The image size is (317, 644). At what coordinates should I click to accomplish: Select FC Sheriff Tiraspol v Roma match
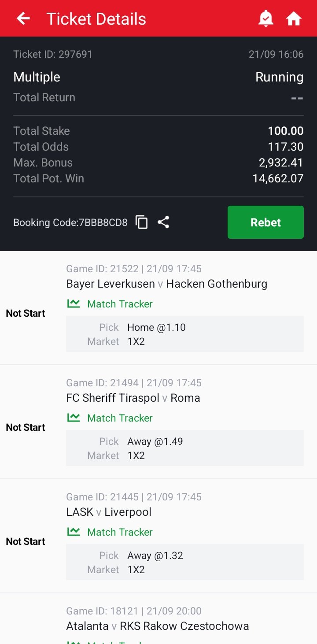click(x=133, y=398)
